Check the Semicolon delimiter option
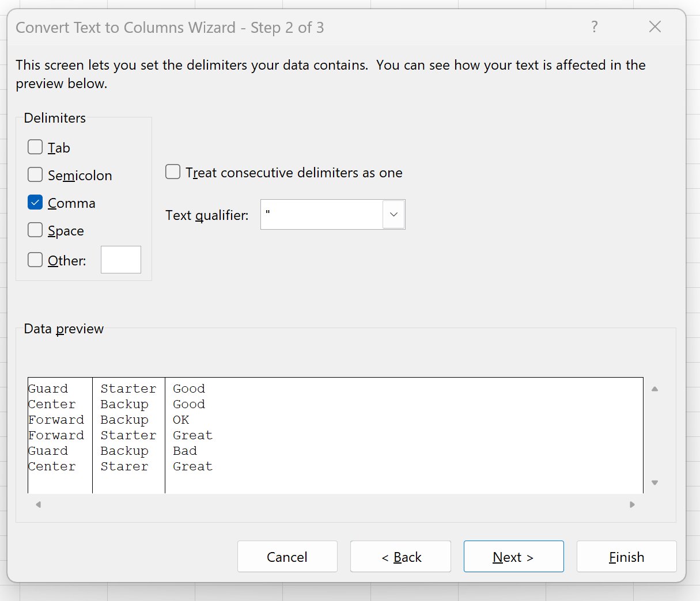 coord(35,174)
